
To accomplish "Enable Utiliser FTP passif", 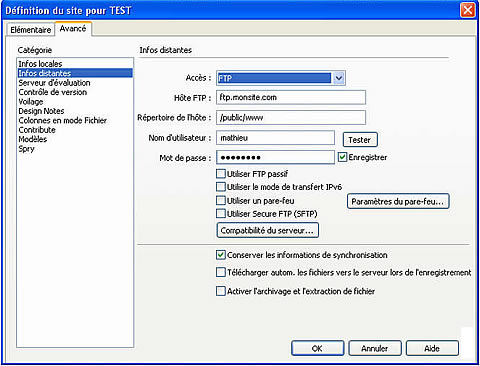I will [x=221, y=174].
